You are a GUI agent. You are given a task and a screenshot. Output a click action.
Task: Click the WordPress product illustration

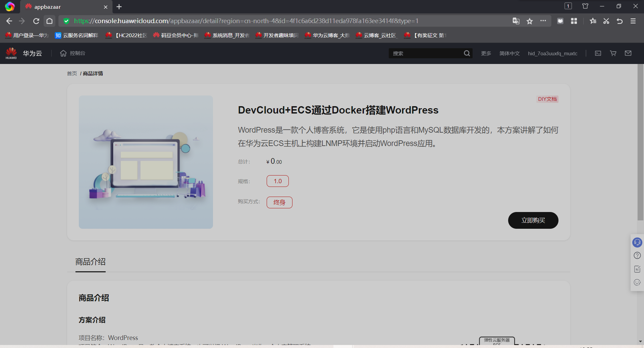coord(146,162)
